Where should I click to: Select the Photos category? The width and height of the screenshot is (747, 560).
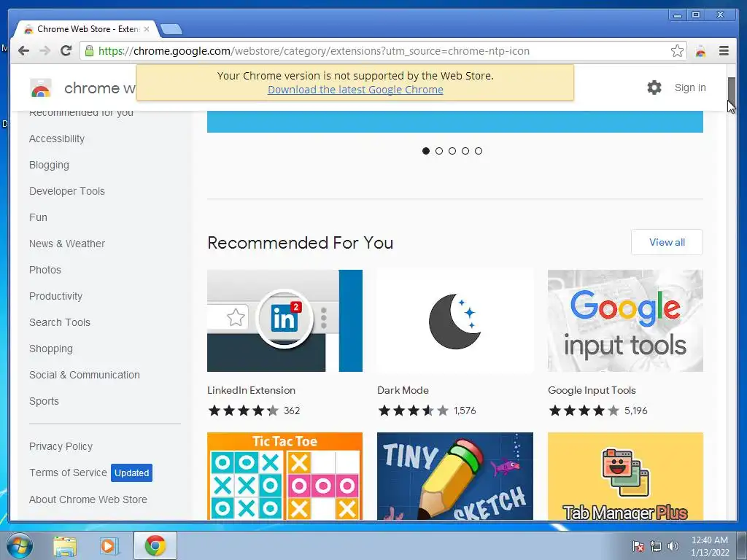coord(45,270)
